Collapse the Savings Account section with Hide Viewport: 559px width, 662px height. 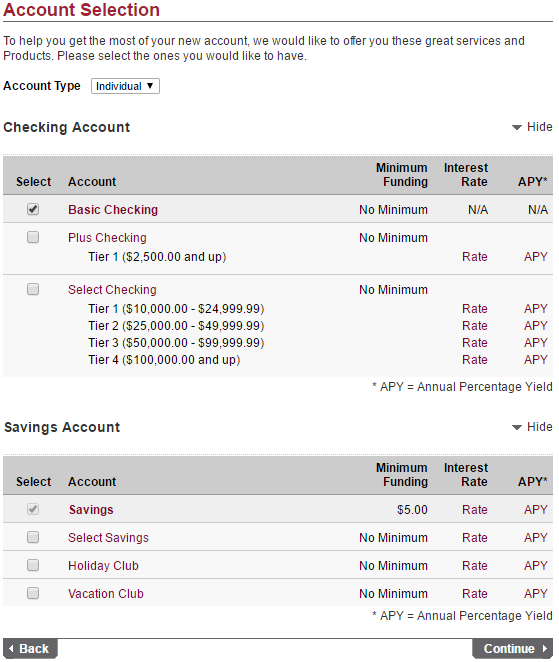point(532,427)
